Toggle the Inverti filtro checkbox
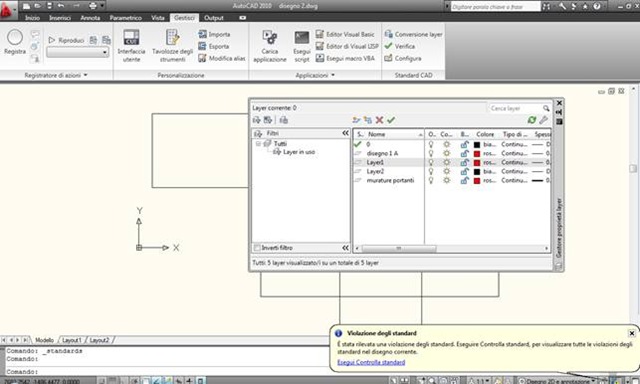Screen dimensions: 640x384 tap(257, 248)
